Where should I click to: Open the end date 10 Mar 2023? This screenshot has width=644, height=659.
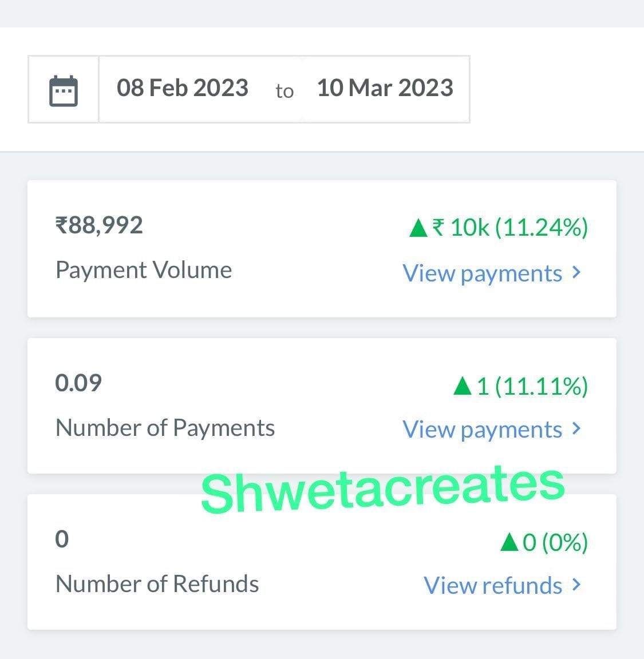click(x=385, y=89)
